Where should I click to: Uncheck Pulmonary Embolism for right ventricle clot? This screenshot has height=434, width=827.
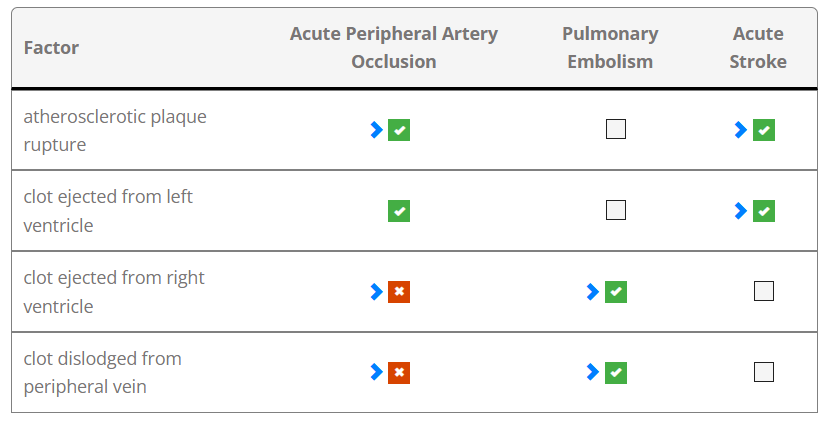[x=616, y=292]
